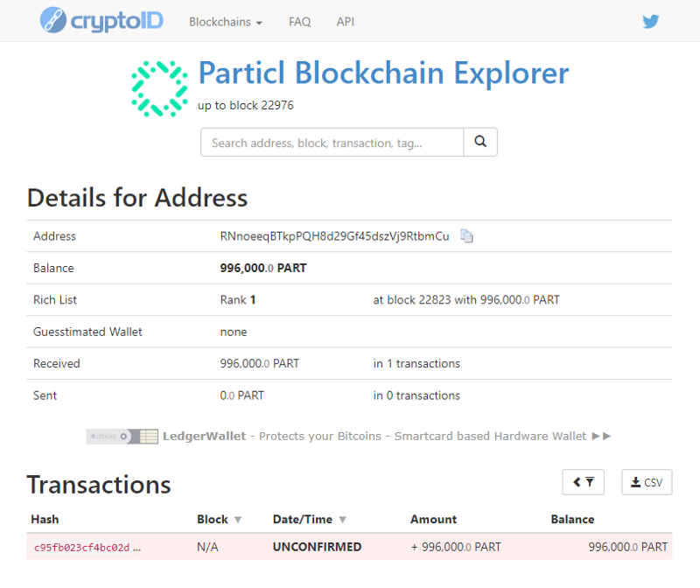Click the Rank 1 rich list value
The width and height of the screenshot is (700, 588).
coord(237,300)
